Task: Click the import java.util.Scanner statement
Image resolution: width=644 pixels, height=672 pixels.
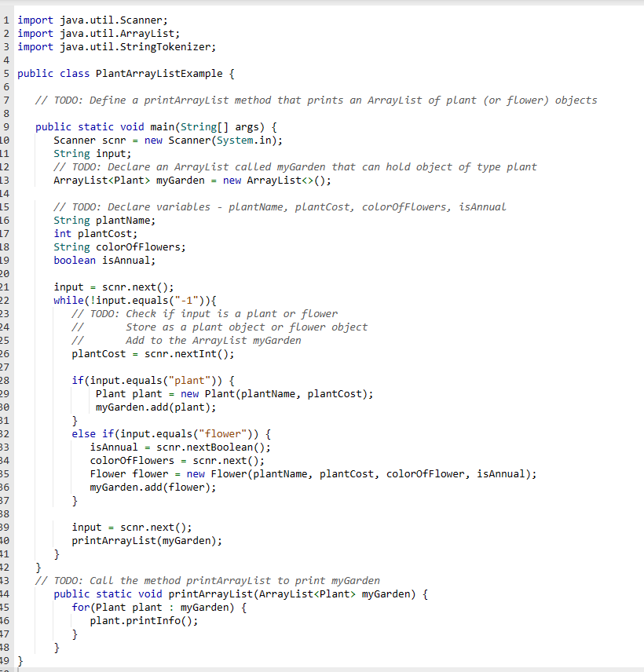Action: (x=94, y=20)
